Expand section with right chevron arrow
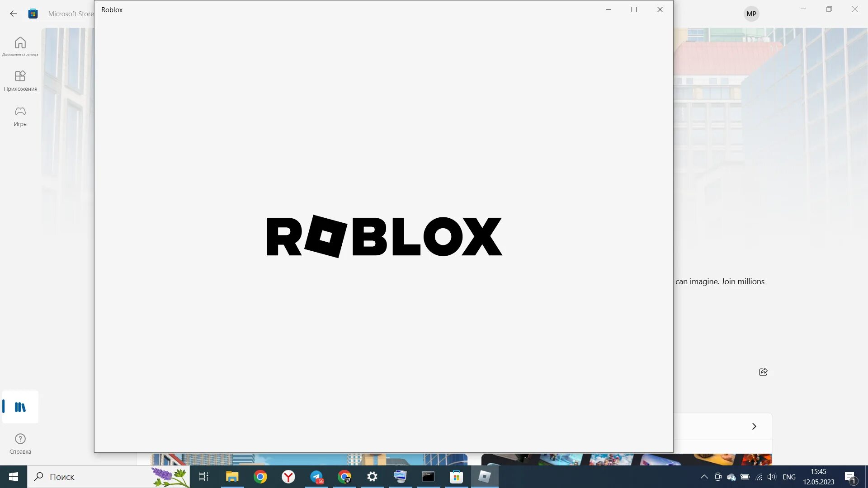Viewport: 868px width, 488px height. [x=754, y=426]
